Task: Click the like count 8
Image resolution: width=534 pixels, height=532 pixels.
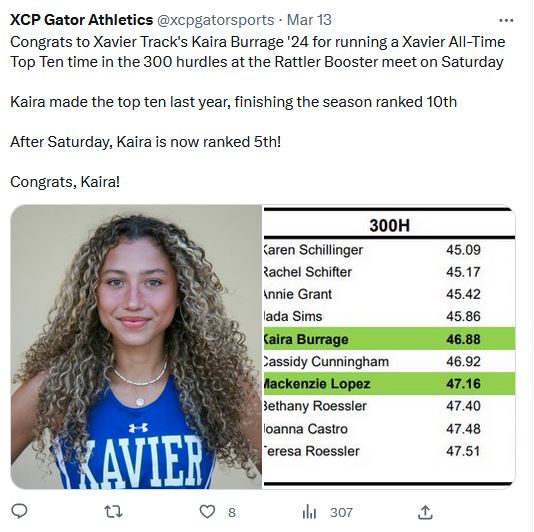Action: point(232,512)
